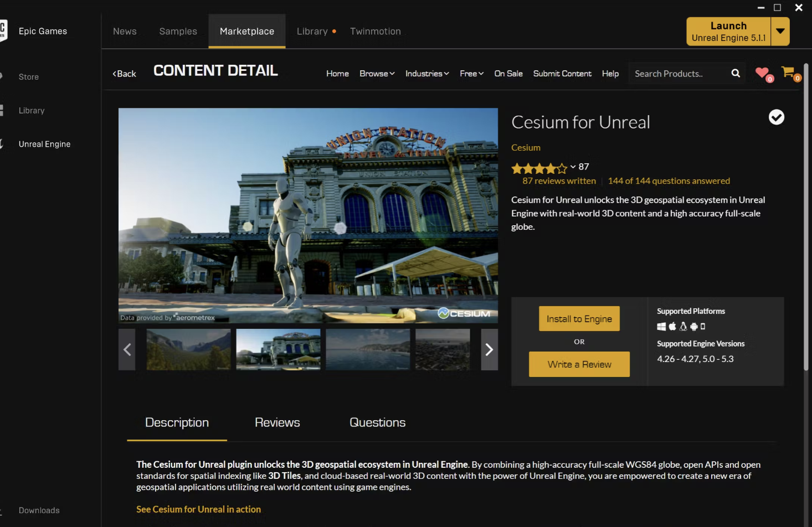Open the Submit Content link
812x527 pixels.
click(562, 74)
